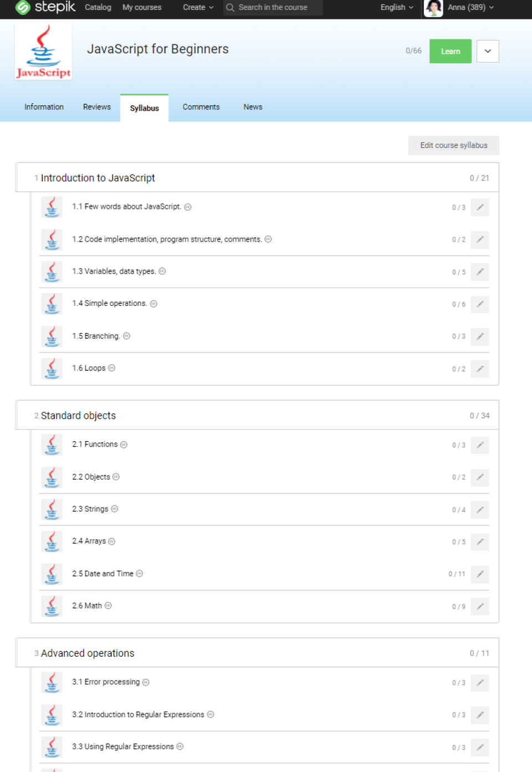Click edit pencil for 2.6 Math

[x=480, y=606]
